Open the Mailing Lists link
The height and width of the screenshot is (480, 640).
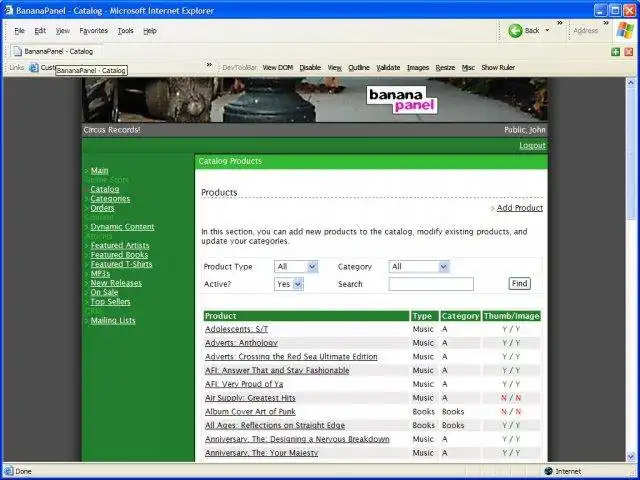(113, 320)
